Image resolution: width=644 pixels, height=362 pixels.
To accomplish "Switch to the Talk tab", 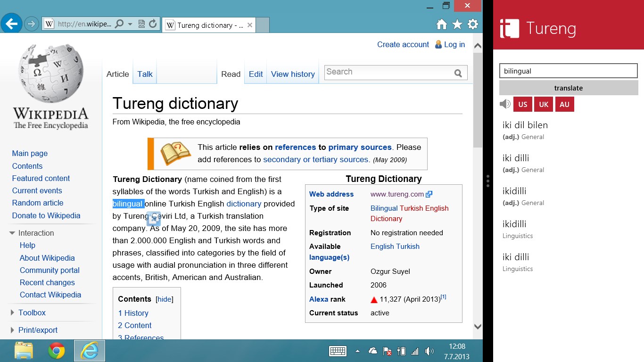I will pyautogui.click(x=145, y=74).
